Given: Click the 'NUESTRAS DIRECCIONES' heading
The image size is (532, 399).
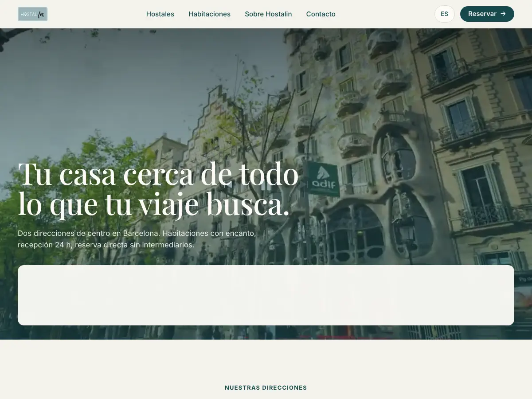Looking at the screenshot, I should pyautogui.click(x=266, y=387).
